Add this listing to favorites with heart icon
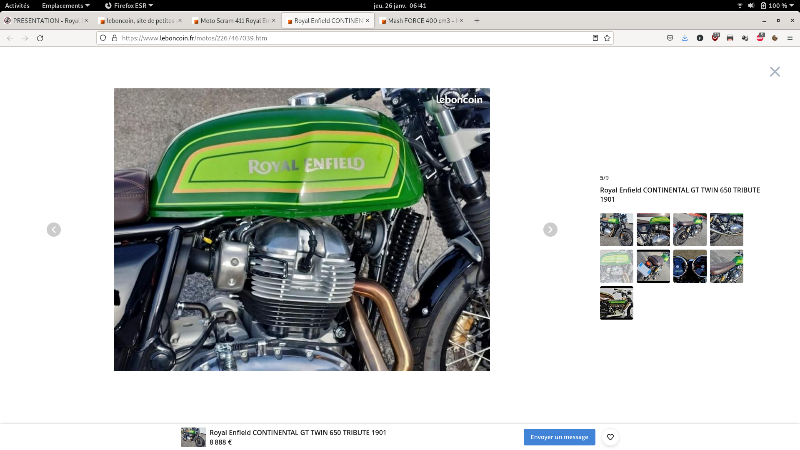 coord(610,437)
